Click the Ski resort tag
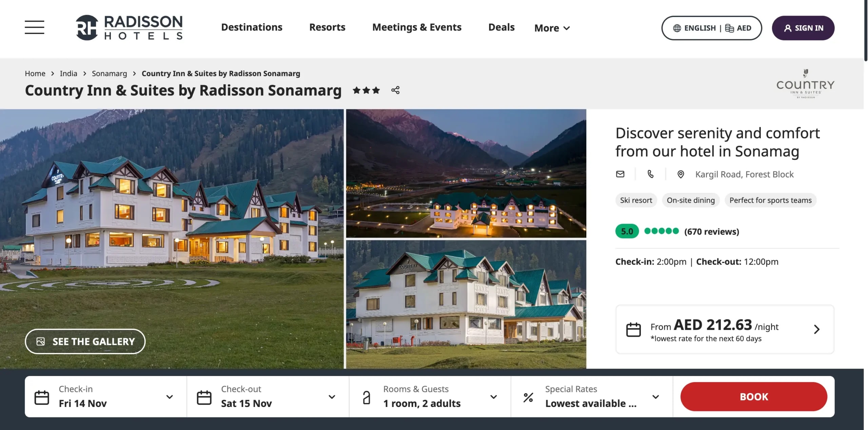868x430 pixels. pos(636,200)
